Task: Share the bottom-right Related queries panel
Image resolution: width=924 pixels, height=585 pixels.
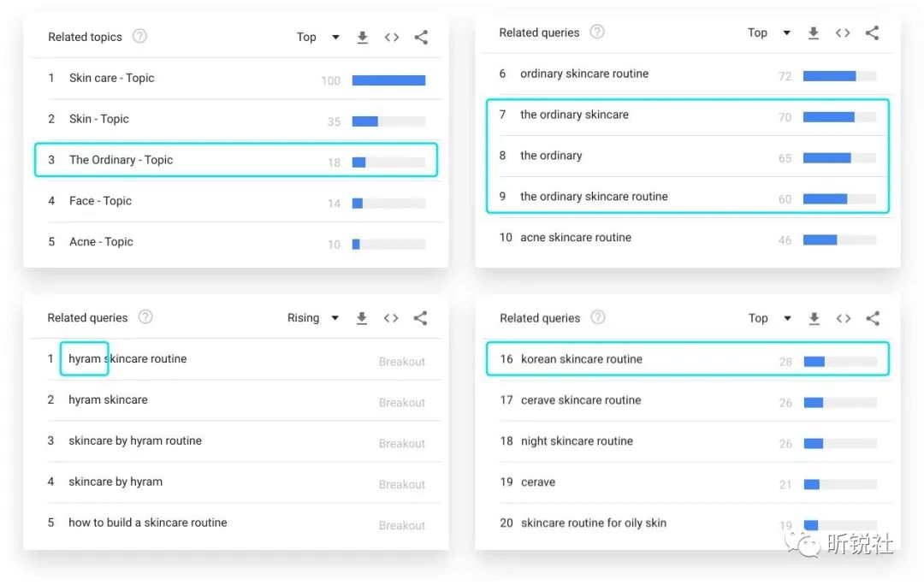Action: tap(872, 319)
